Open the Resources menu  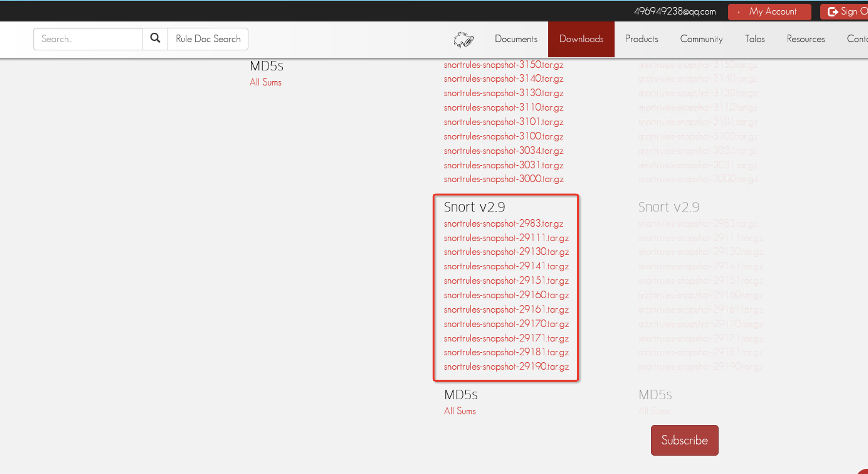[x=806, y=39]
